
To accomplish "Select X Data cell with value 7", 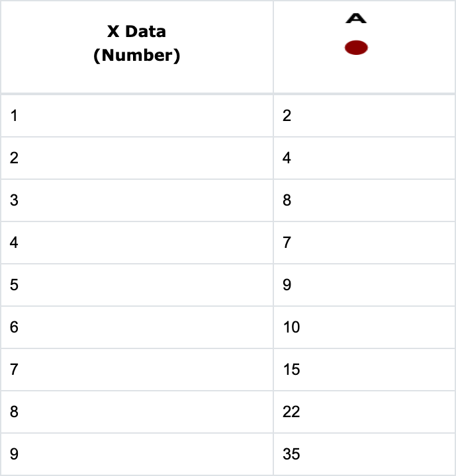I will point(136,370).
